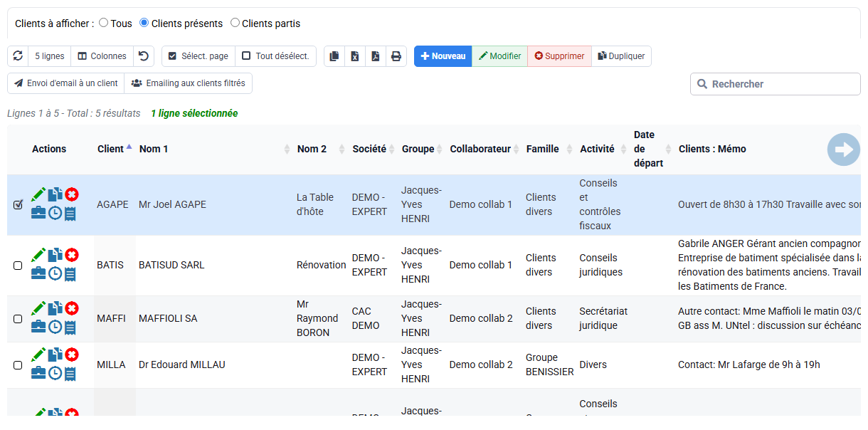Click the blue Nouveau button
The image size is (868, 430).
[443, 56]
